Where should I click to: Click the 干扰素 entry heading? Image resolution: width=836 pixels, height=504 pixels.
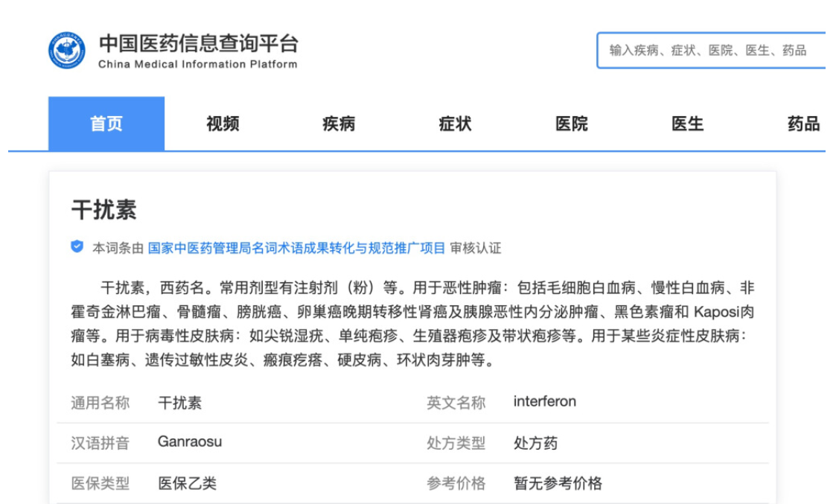click(x=103, y=210)
